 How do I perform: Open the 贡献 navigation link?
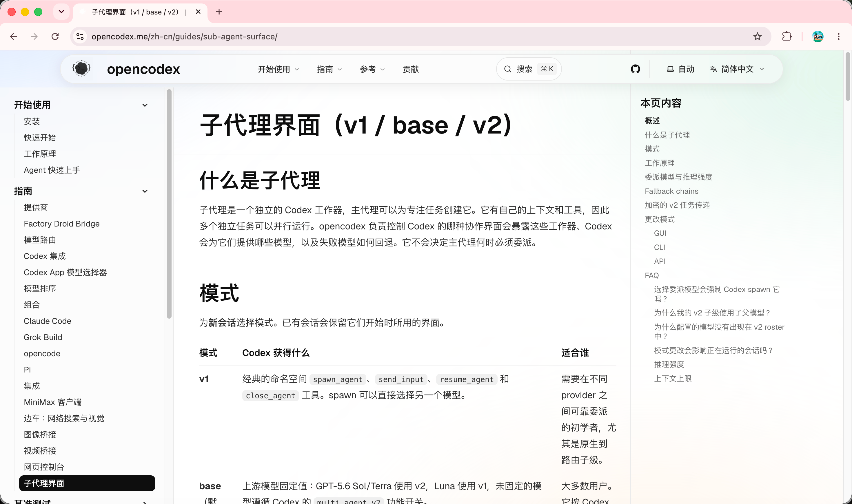click(411, 69)
